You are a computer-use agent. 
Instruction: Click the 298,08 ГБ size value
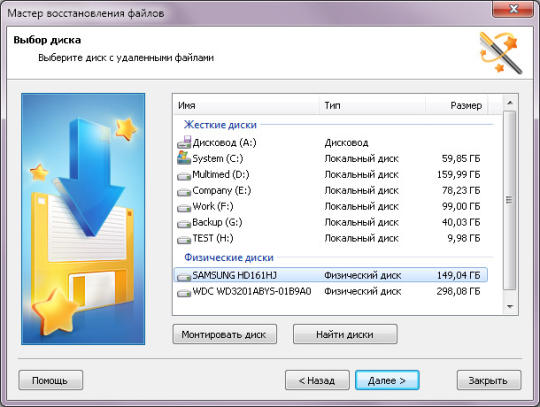tap(458, 291)
